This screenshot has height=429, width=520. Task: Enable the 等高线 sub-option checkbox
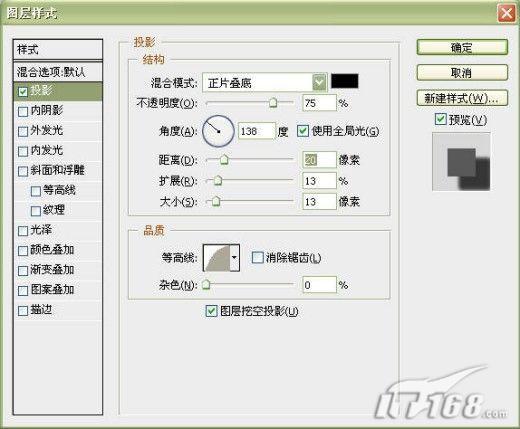36,191
